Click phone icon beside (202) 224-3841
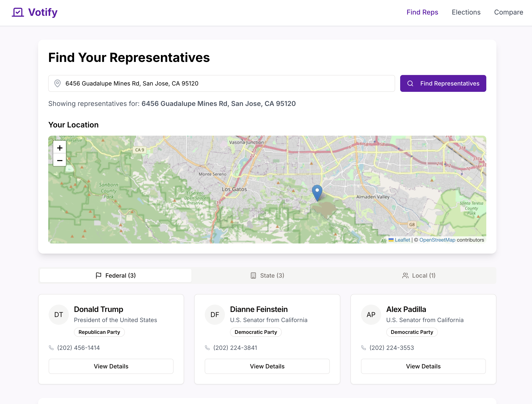Image resolution: width=532 pixels, height=404 pixels. pos(207,348)
